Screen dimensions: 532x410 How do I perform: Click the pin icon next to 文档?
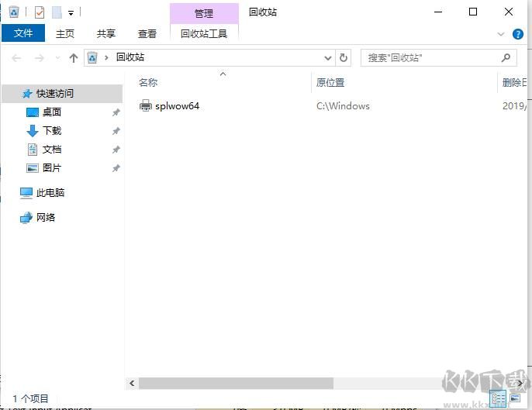coord(116,150)
